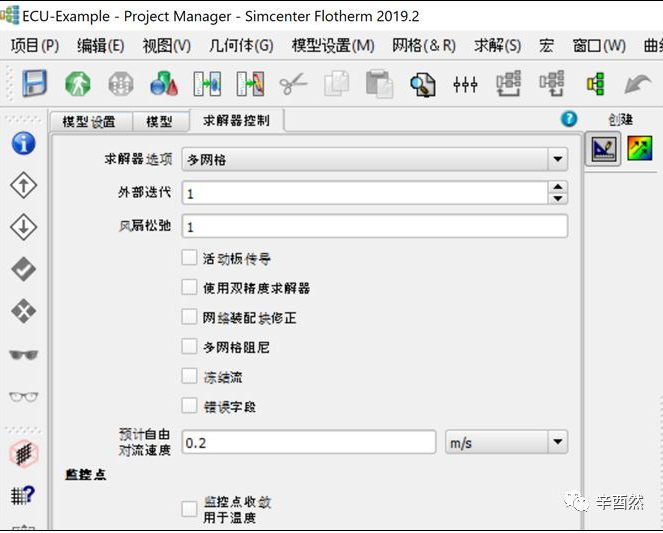The image size is (663, 533).
Task: Click the blue help question mark icon
Action: 569,119
